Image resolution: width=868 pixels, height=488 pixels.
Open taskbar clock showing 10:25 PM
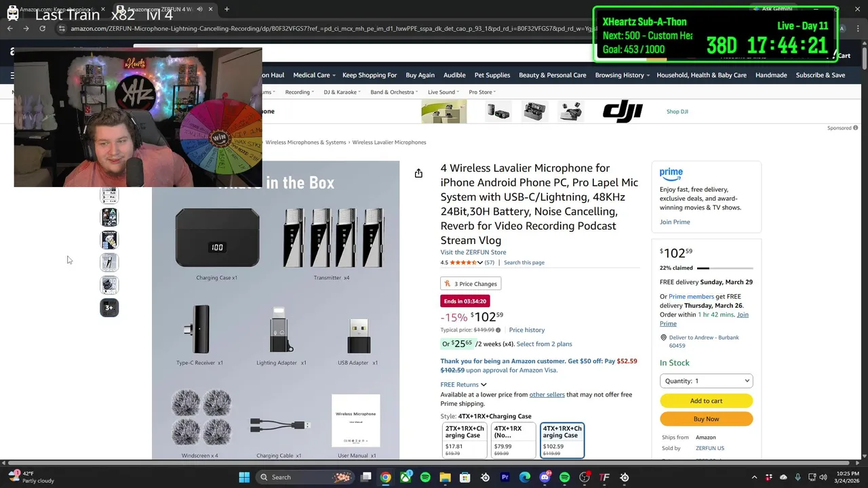pos(848,477)
